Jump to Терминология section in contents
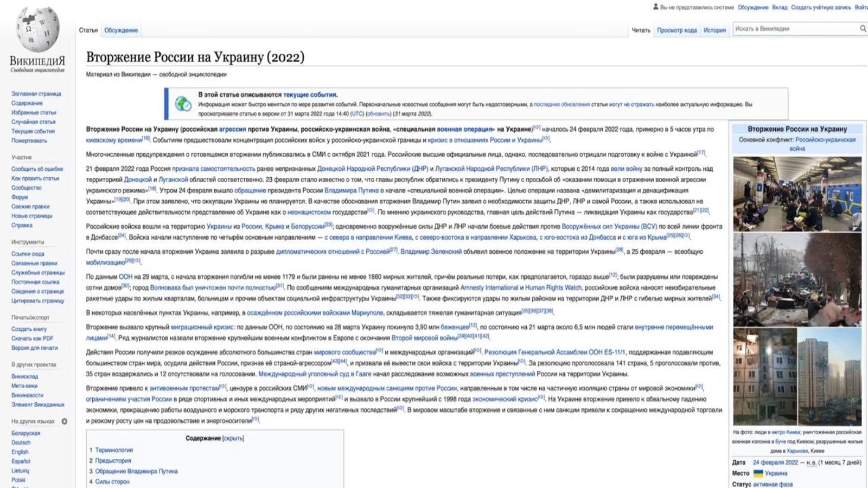This screenshot has width=868, height=488. 114,450
